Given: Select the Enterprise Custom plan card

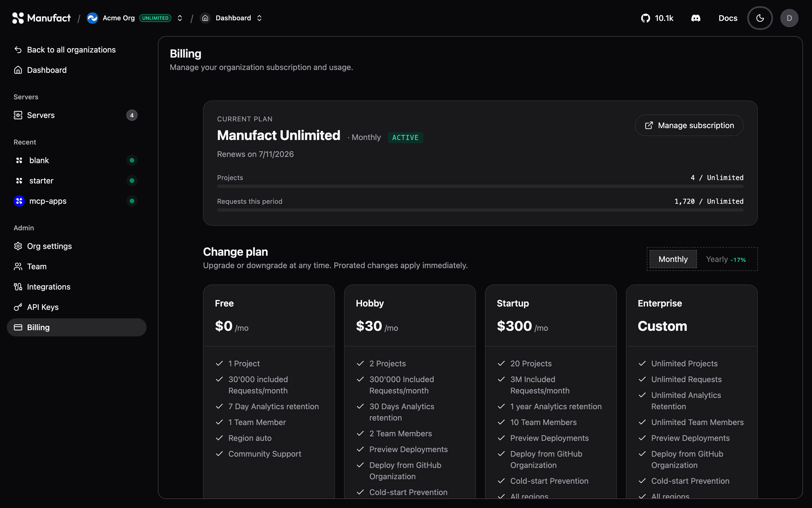Looking at the screenshot, I should pyautogui.click(x=692, y=391).
